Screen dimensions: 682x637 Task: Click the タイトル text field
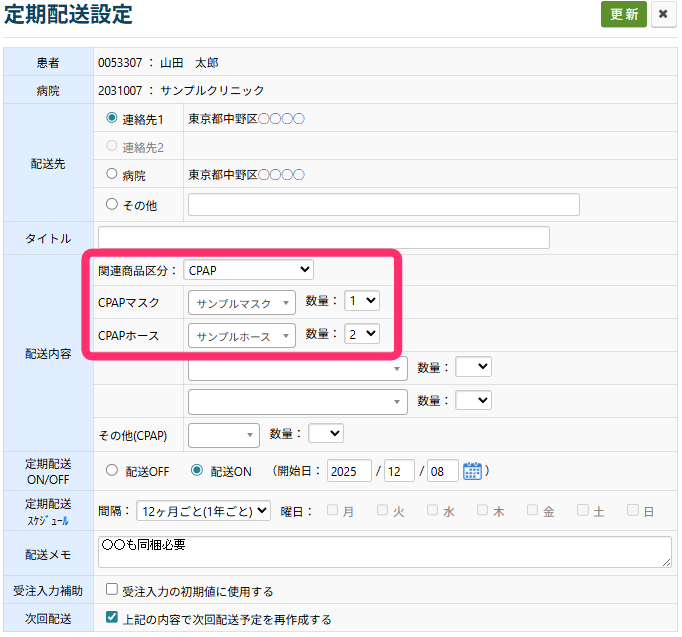pos(368,237)
